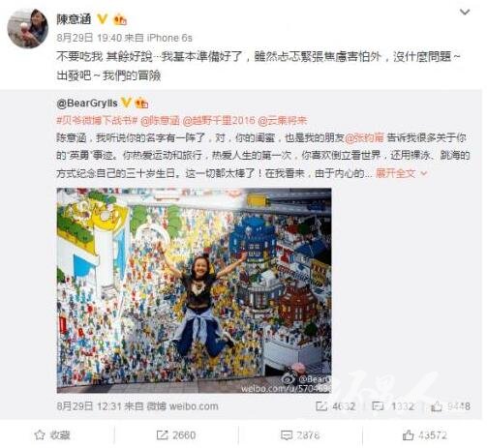The height and width of the screenshot is (448, 487).
Task: Open the 陳意涵 username link
Action: tap(74, 19)
